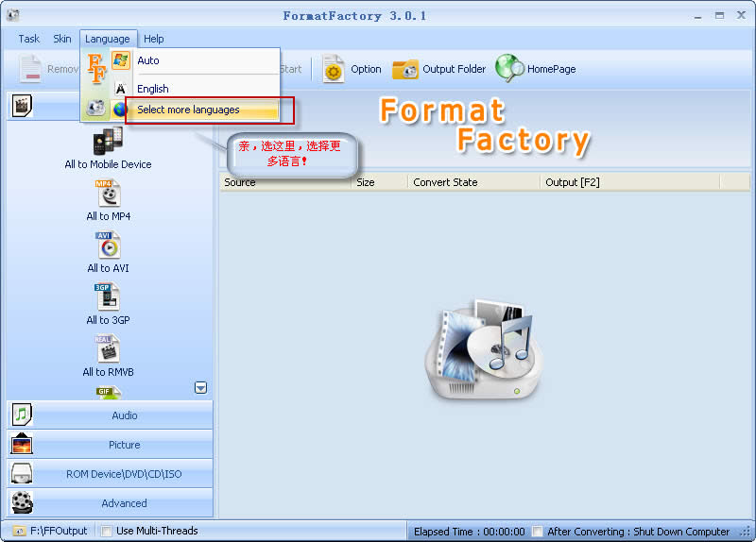
Task: Click the F:\FFOutput folder path
Action: (59, 531)
